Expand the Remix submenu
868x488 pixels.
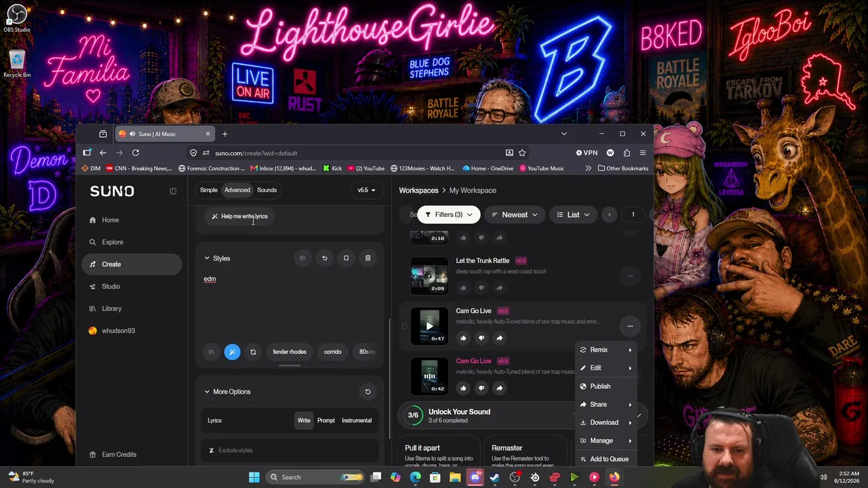pos(606,350)
